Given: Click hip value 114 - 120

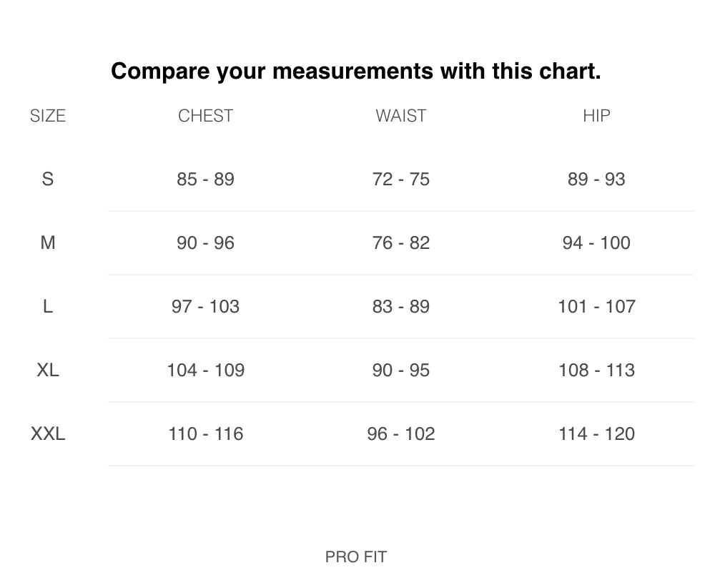Looking at the screenshot, I should tap(596, 433).
